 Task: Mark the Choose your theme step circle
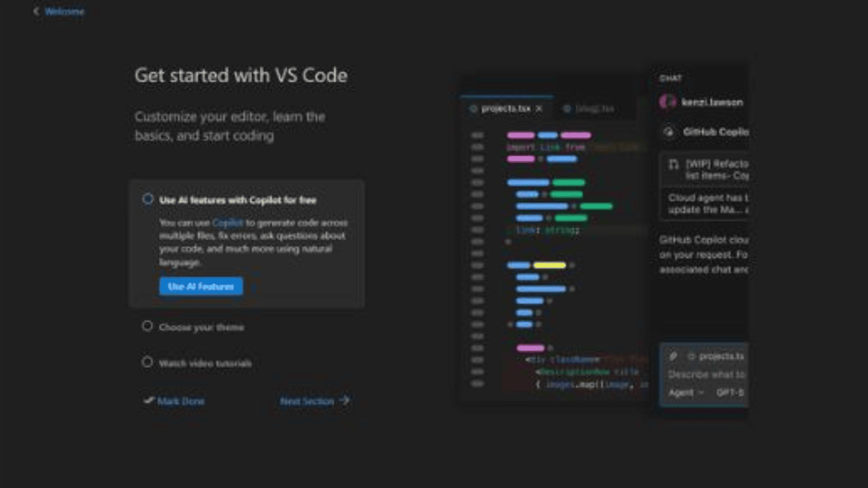click(147, 326)
